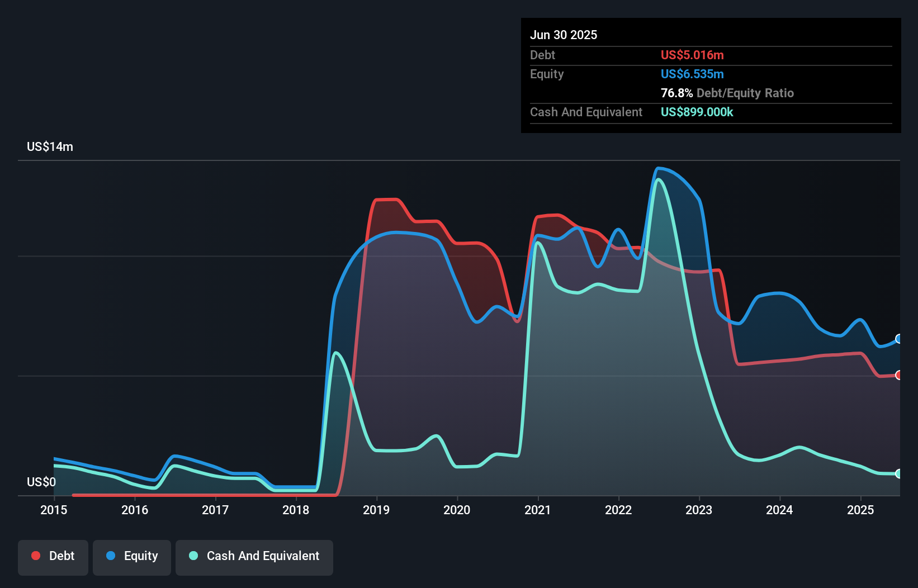The image size is (918, 588).
Task: Click the red Debt legend dot
Action: [35, 556]
